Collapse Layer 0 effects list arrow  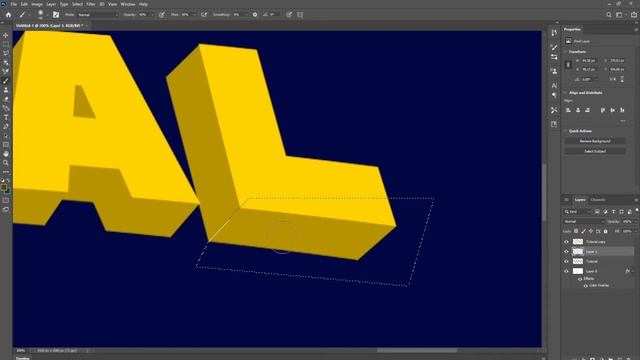coord(633,271)
